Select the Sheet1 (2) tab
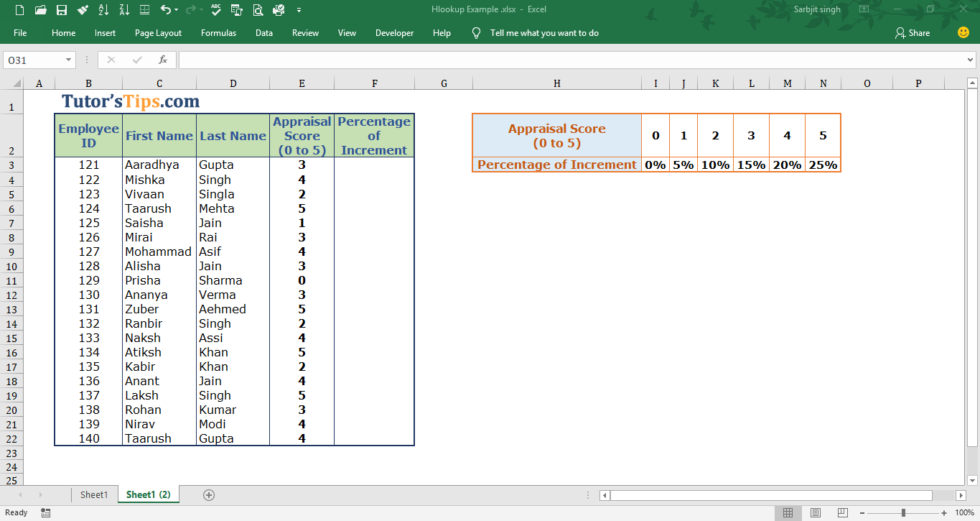 pyautogui.click(x=148, y=494)
